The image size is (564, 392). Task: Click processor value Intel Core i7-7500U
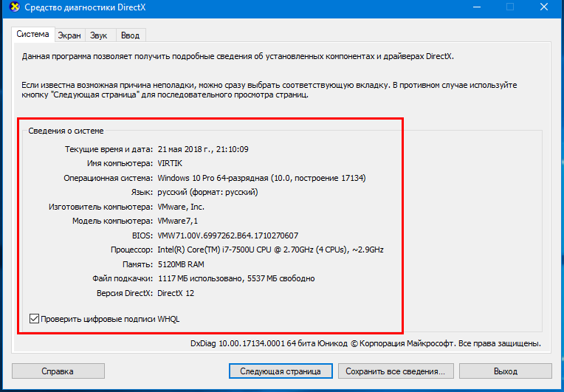point(270,250)
